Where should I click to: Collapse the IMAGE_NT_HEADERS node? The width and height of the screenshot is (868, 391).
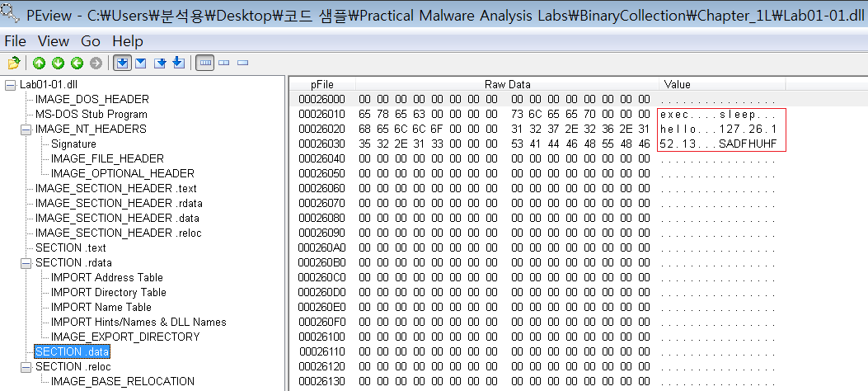[x=26, y=129]
